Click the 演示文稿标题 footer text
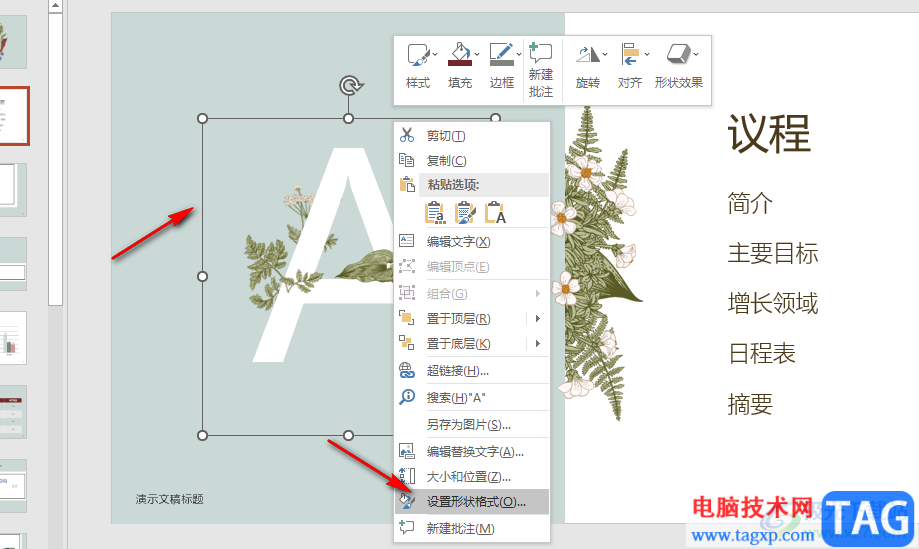919x549 pixels. click(169, 499)
